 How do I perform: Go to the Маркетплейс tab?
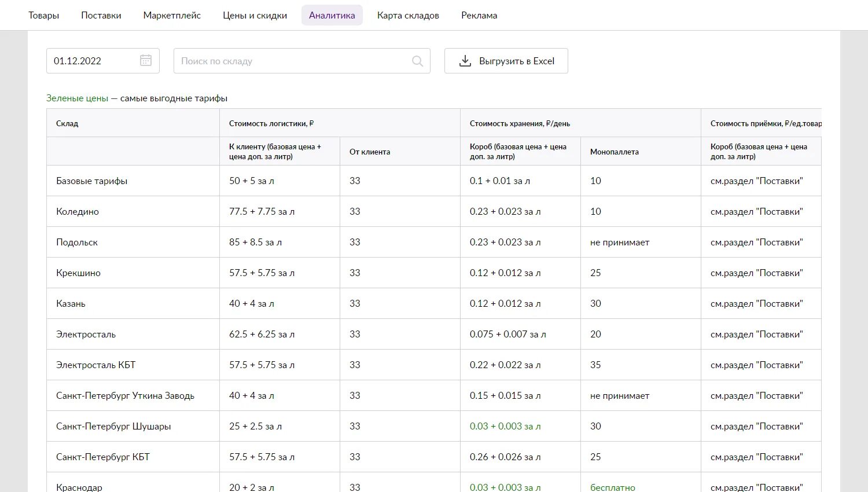172,16
